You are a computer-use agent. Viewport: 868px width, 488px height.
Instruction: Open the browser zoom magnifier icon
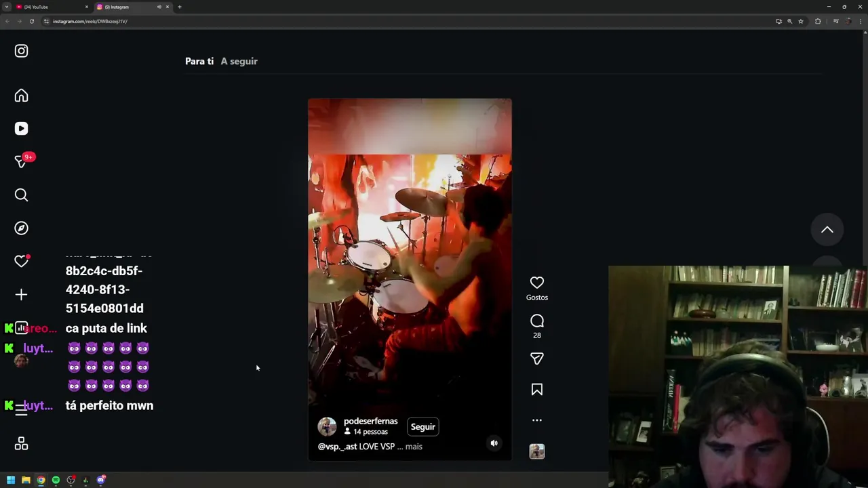tap(789, 21)
